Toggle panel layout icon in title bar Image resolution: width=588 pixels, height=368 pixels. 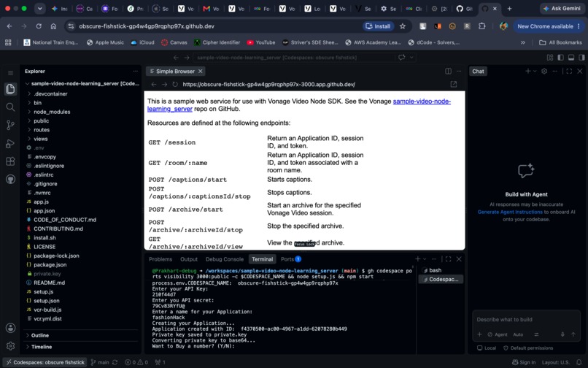(571, 58)
